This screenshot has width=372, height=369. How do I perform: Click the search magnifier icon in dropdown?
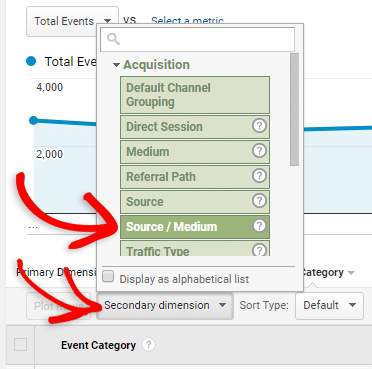[x=113, y=39]
